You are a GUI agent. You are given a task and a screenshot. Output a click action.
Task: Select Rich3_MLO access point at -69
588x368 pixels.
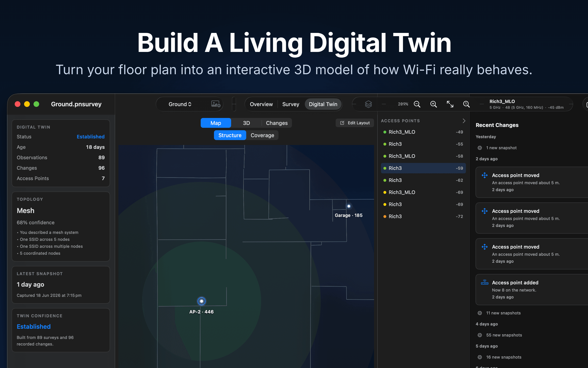click(423, 192)
